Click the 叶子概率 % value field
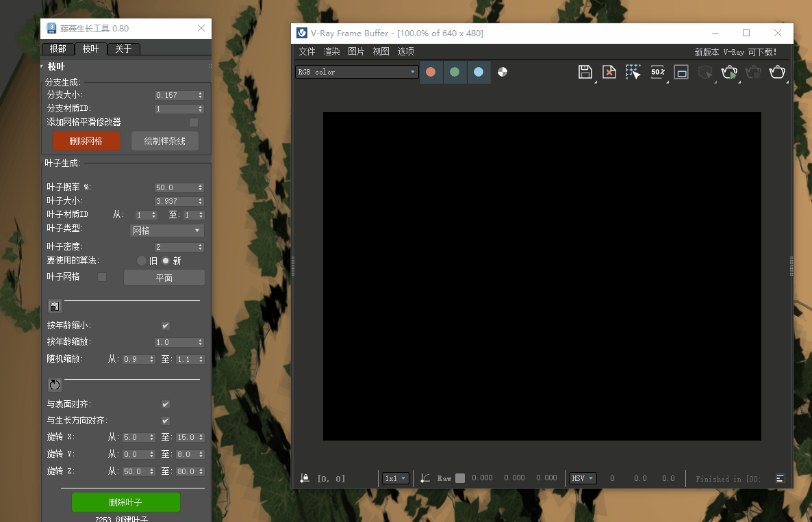 click(175, 187)
